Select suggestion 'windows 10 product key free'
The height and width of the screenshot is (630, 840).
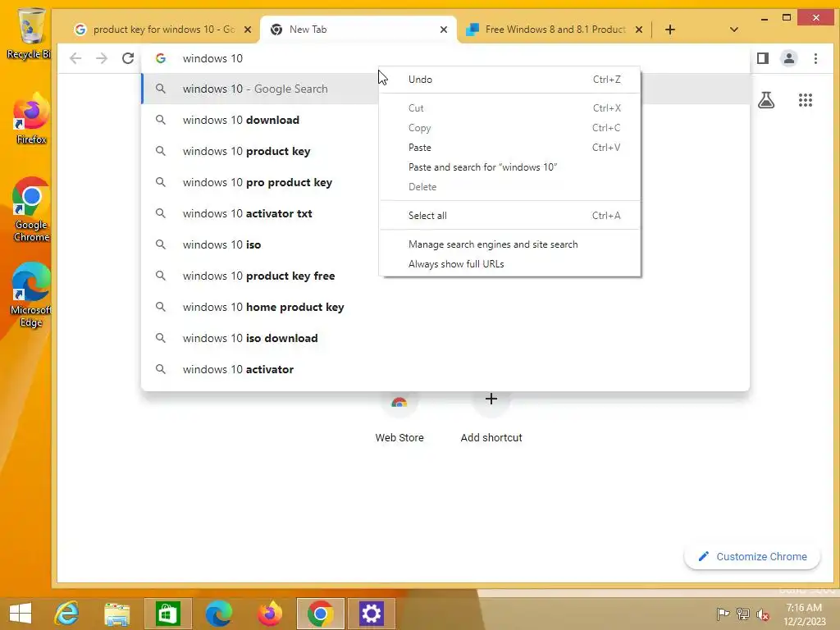pos(445,276)
